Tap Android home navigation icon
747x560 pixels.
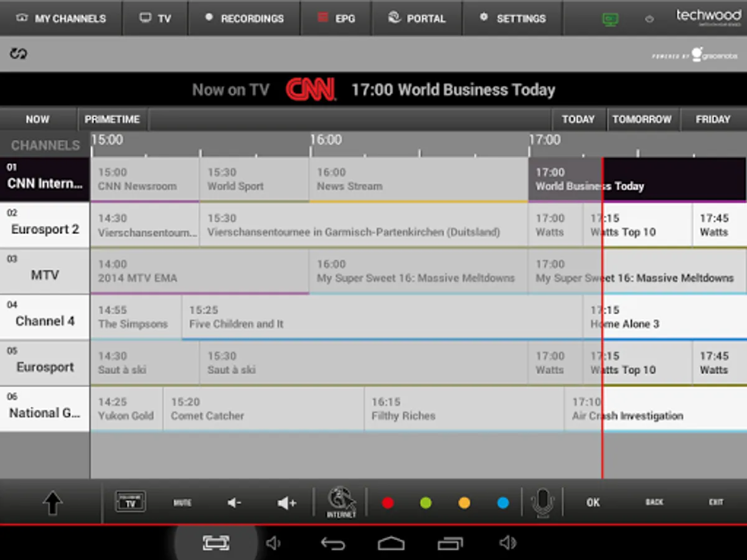tap(391, 544)
